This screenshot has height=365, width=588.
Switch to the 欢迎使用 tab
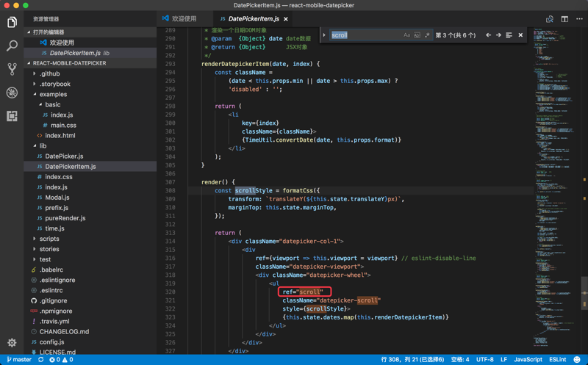(184, 19)
